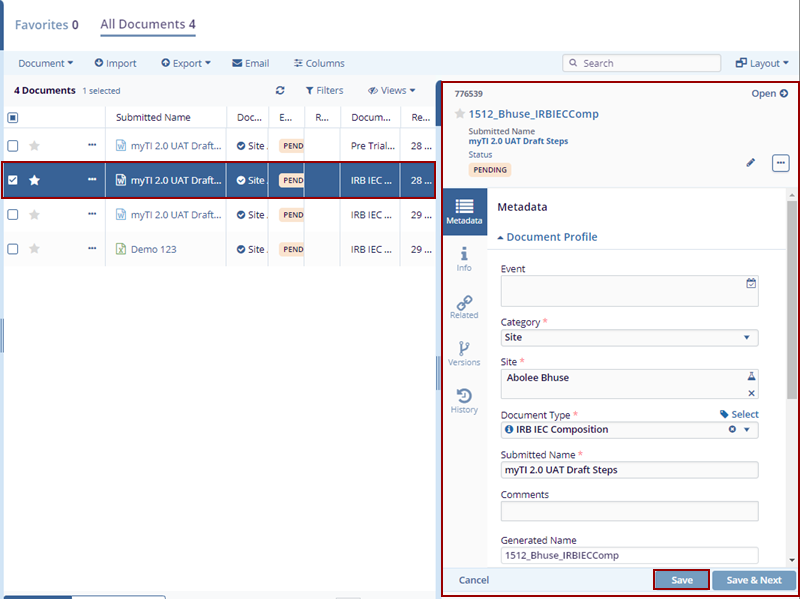The width and height of the screenshot is (800, 599).
Task: Show the Info sidebar panel
Action: tap(464, 260)
